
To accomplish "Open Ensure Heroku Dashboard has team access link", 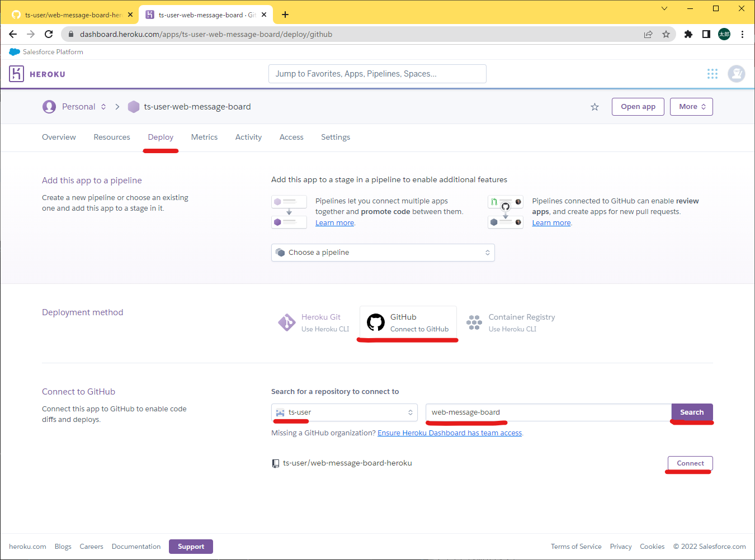I will click(x=450, y=433).
